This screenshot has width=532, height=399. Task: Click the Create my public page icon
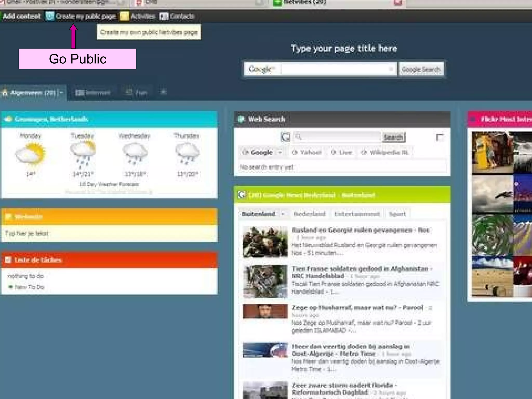(49, 16)
